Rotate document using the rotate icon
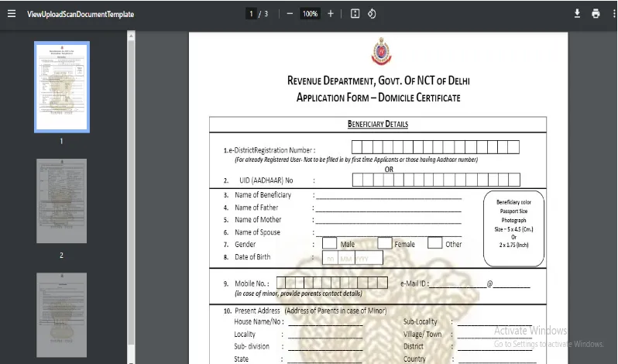Screen dimensions: 618x364 click(372, 14)
